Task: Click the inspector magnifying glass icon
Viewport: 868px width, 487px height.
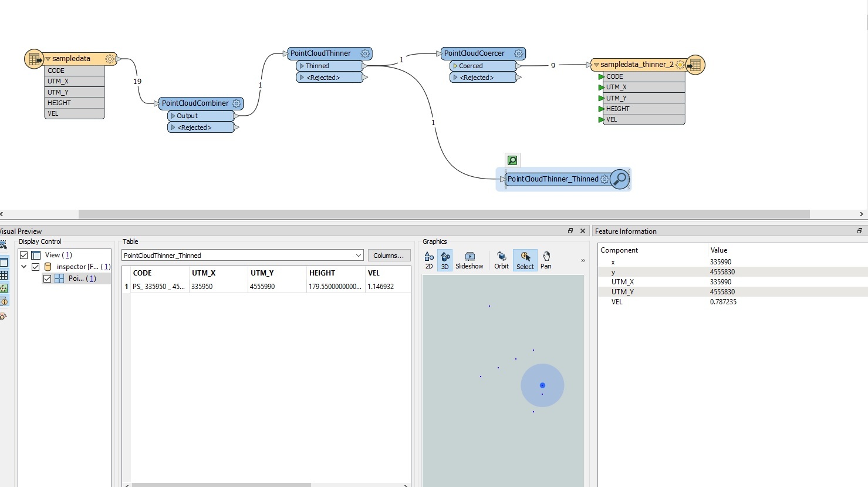Action: point(620,179)
